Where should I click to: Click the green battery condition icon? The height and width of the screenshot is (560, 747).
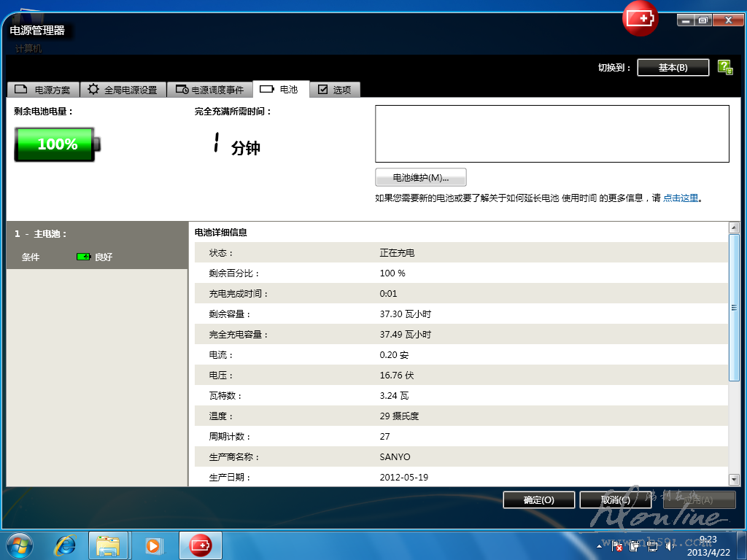[x=83, y=257]
